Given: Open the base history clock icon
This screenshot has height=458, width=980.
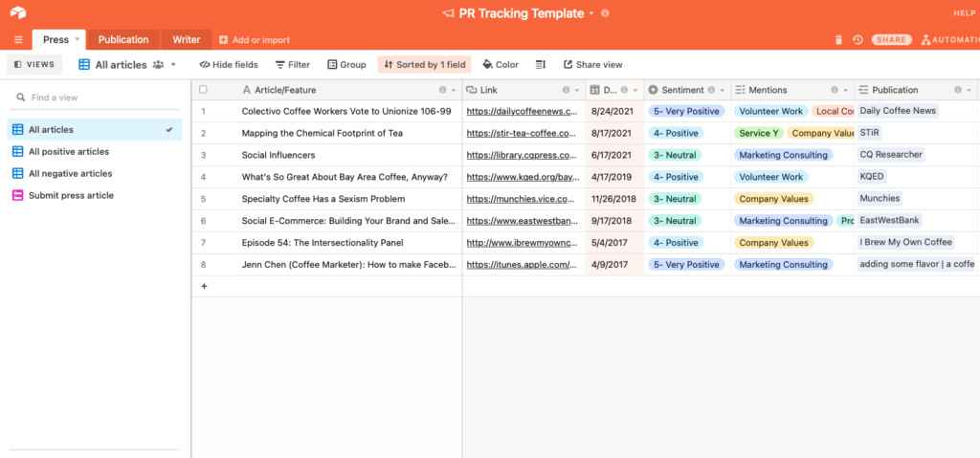Looking at the screenshot, I should tap(857, 39).
